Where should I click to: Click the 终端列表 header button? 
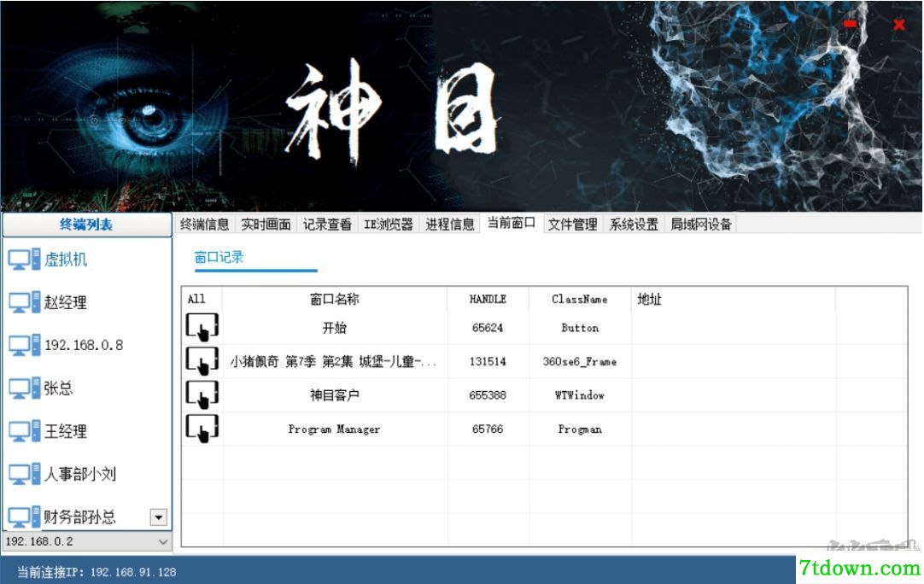tap(86, 225)
